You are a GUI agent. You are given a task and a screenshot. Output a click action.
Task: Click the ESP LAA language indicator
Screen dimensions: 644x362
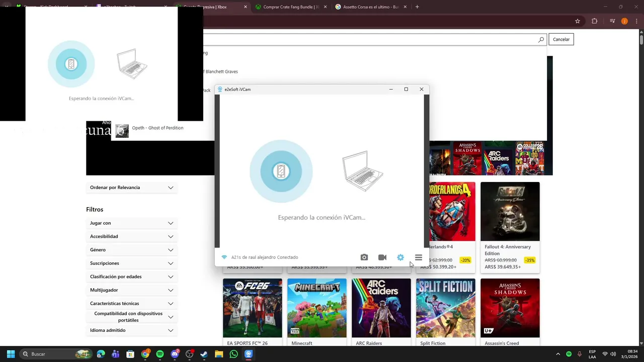(x=592, y=354)
